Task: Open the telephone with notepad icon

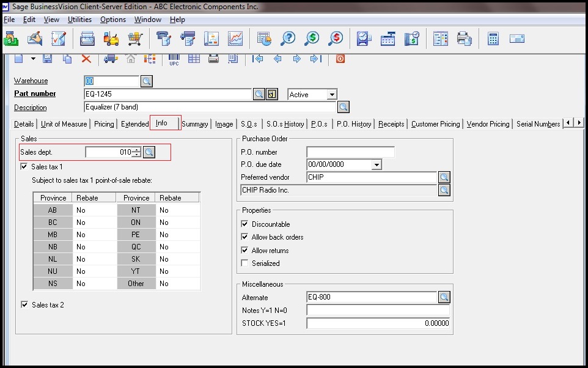Action: click(x=163, y=39)
